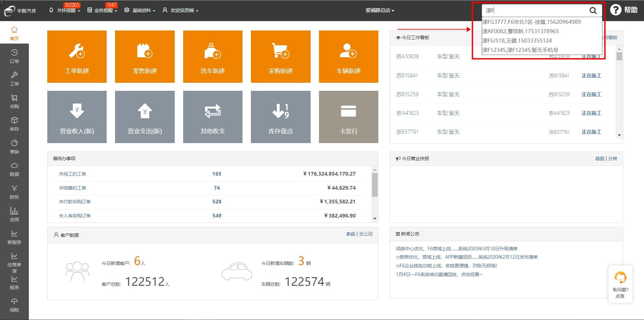Open 财务 finance in the sidebar
This screenshot has height=320, width=644.
click(14, 192)
